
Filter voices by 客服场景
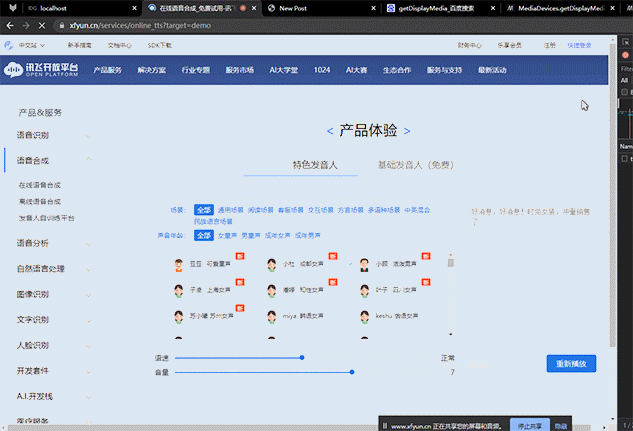coord(291,210)
